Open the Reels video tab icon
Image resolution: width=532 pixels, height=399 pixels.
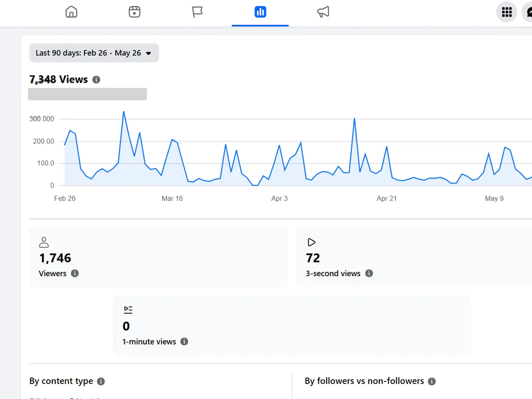[x=134, y=12]
